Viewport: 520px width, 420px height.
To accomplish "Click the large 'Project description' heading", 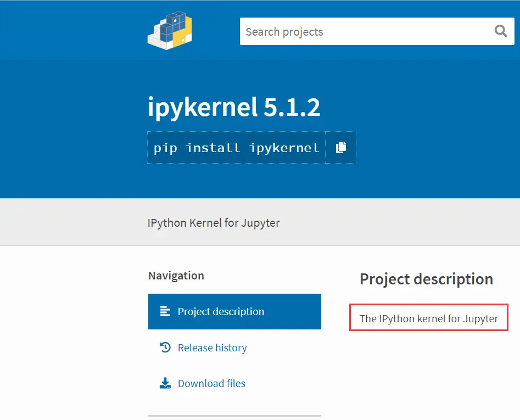I will click(427, 279).
